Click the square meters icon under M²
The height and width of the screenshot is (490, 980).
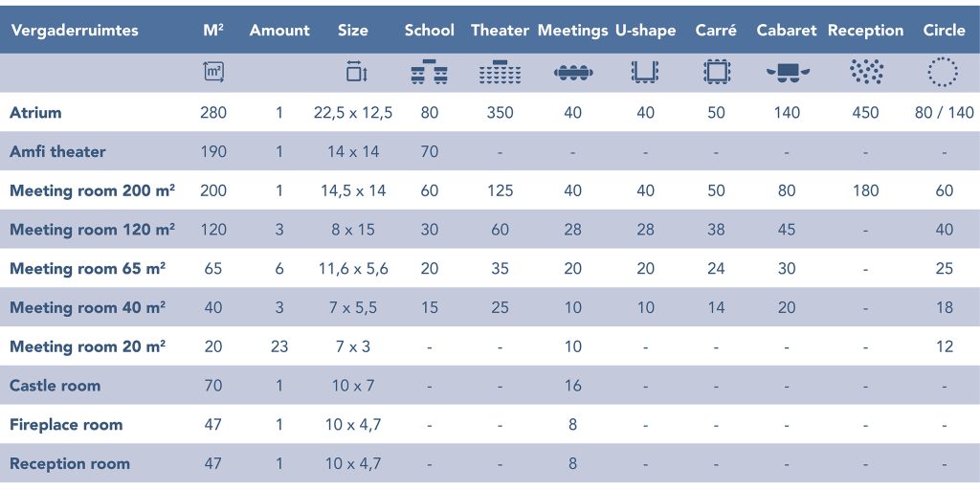coord(213,72)
